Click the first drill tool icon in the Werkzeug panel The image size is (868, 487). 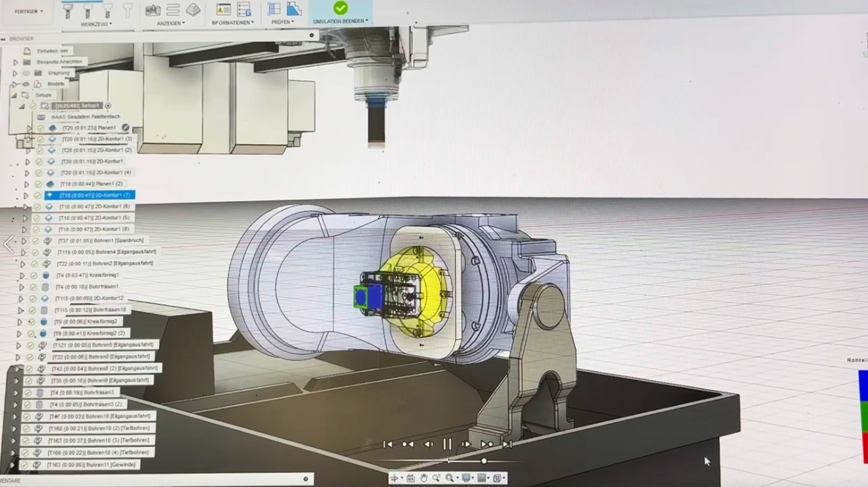[x=68, y=11]
